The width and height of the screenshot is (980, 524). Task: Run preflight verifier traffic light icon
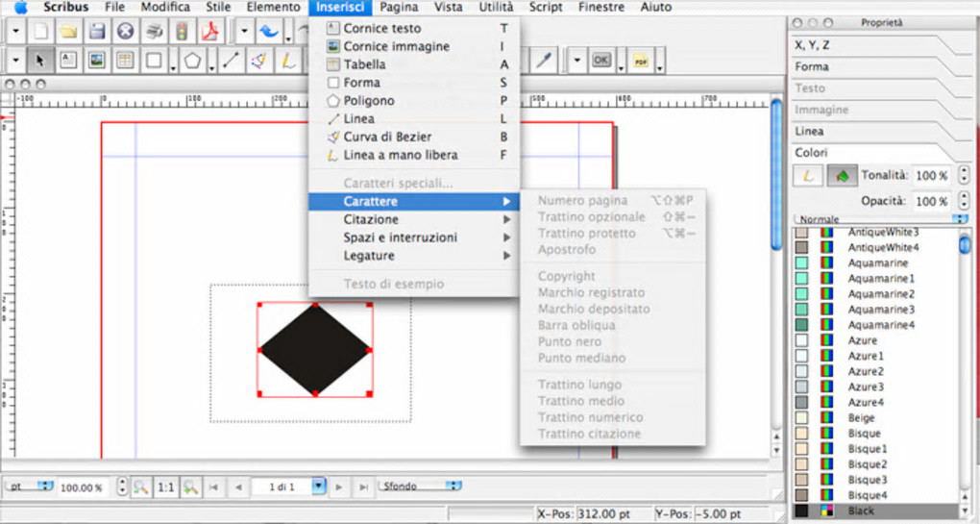(182, 31)
